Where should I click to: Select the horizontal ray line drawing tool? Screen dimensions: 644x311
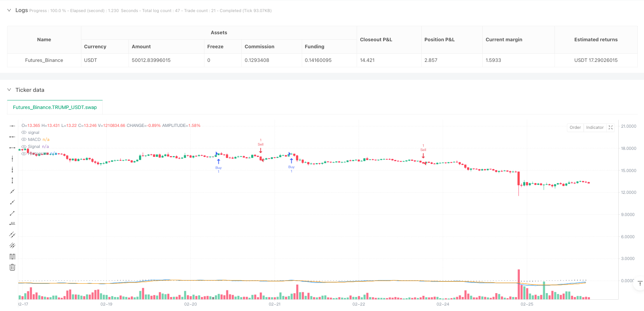12,137
